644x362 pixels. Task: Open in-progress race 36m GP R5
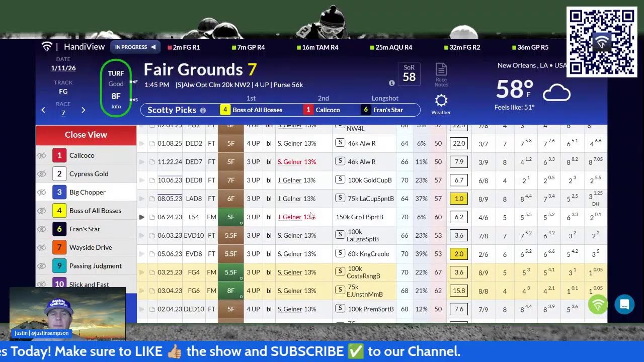coord(530,47)
